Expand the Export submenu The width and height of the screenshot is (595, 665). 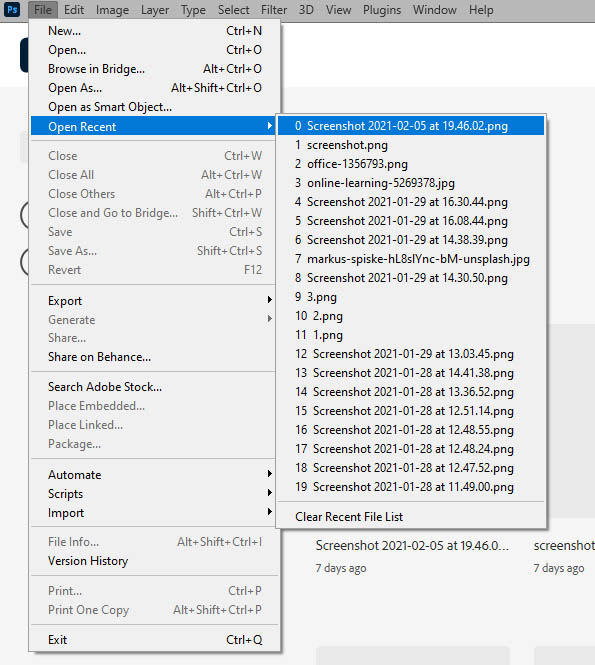click(155, 301)
